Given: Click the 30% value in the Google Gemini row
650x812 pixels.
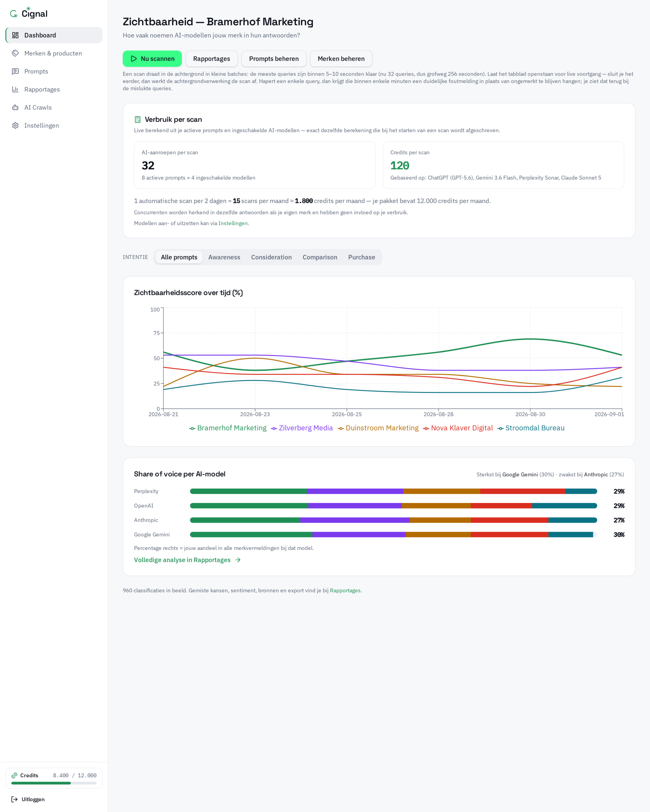Looking at the screenshot, I should 619,534.
